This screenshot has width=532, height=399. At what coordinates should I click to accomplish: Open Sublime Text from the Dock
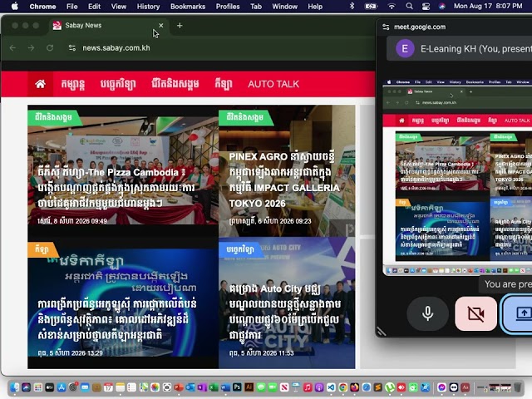click(378, 387)
